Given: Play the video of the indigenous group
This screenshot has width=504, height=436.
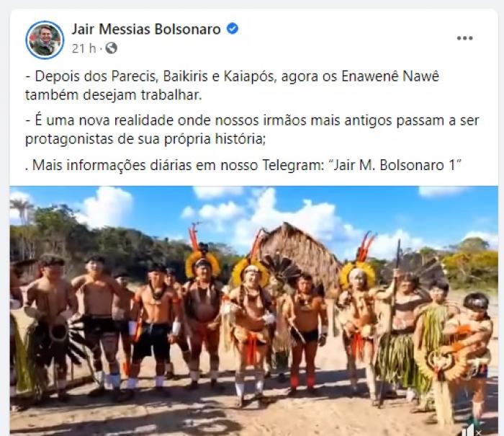Looking at the screenshot, I should click(x=254, y=311).
